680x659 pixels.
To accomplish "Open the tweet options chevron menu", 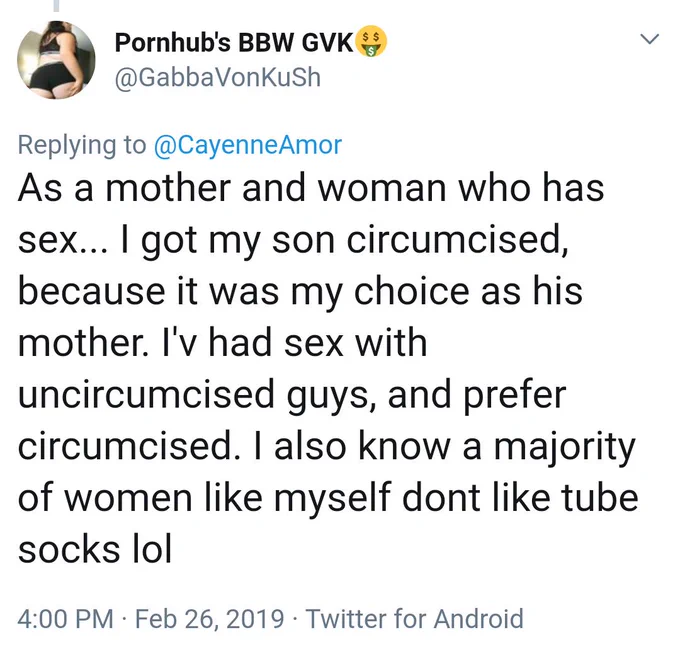I will click(x=650, y=39).
